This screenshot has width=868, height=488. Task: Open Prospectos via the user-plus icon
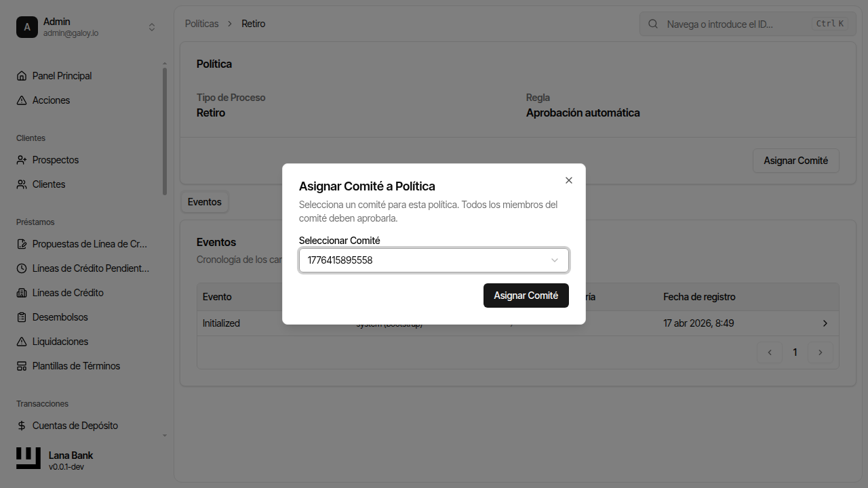[x=22, y=159]
